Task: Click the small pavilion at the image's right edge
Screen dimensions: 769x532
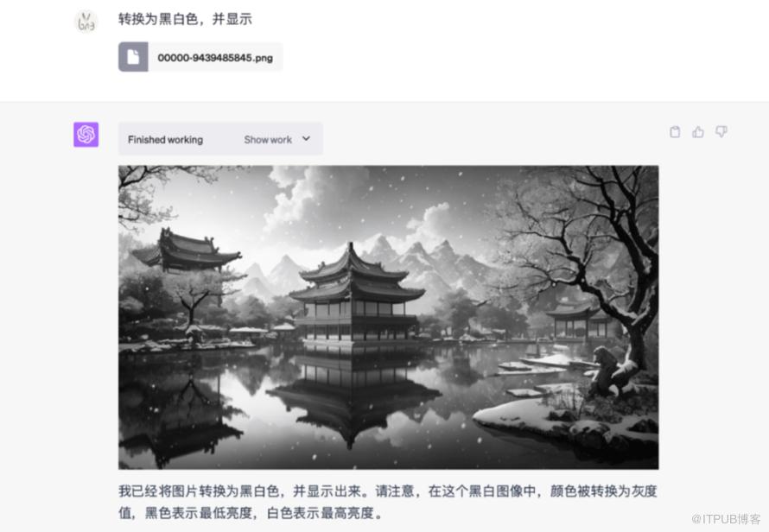Action: point(578,321)
